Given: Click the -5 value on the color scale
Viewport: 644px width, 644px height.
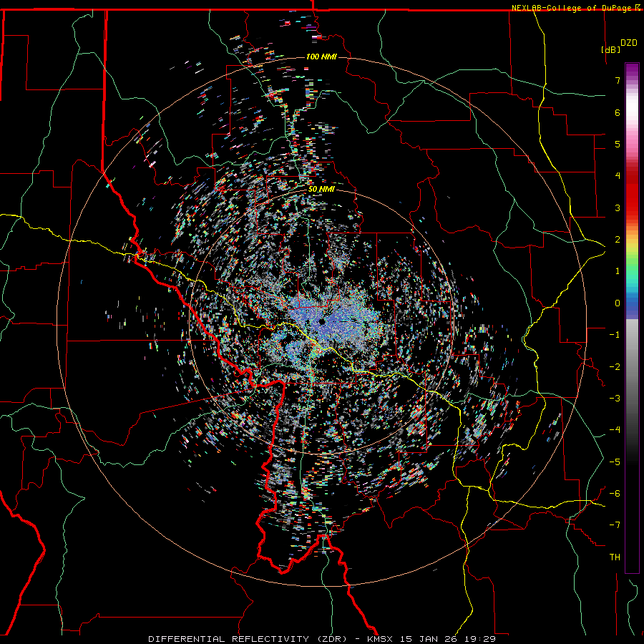Looking at the screenshot, I should tap(615, 462).
